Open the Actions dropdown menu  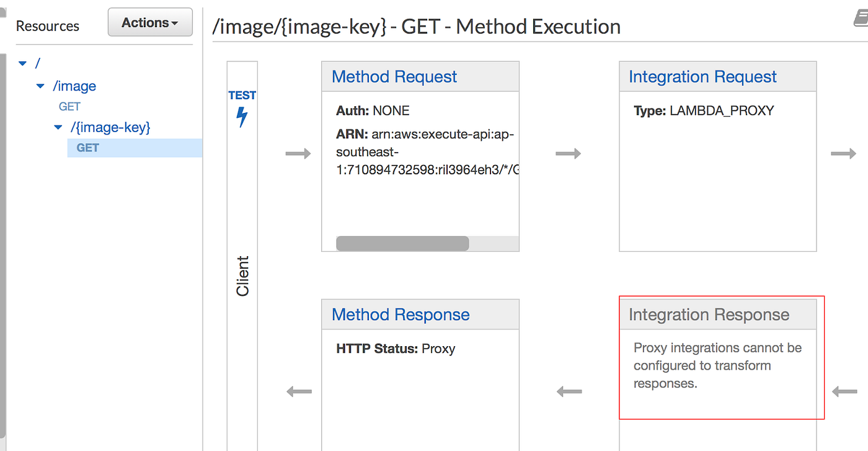(x=150, y=22)
